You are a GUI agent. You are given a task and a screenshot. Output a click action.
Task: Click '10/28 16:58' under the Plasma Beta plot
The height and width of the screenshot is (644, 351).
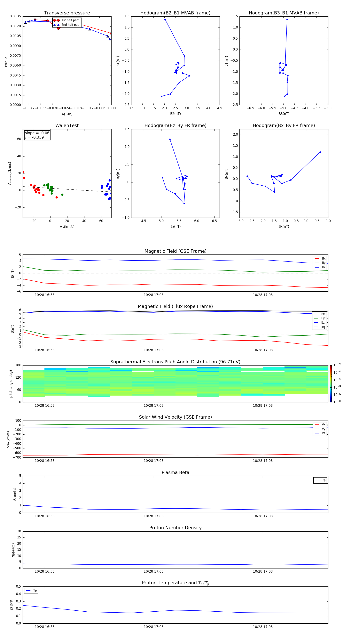tap(44, 516)
